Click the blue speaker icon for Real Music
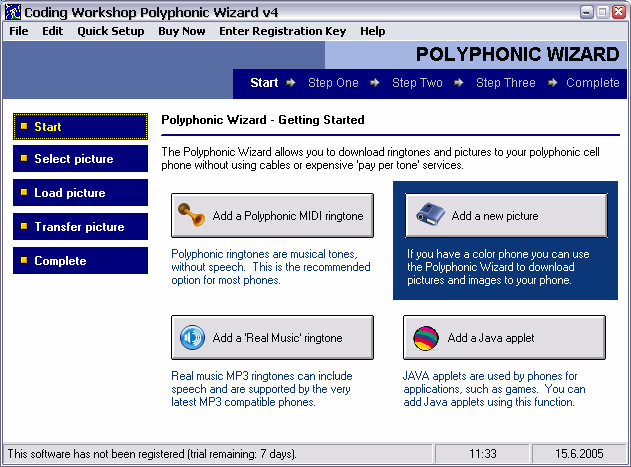 point(192,337)
